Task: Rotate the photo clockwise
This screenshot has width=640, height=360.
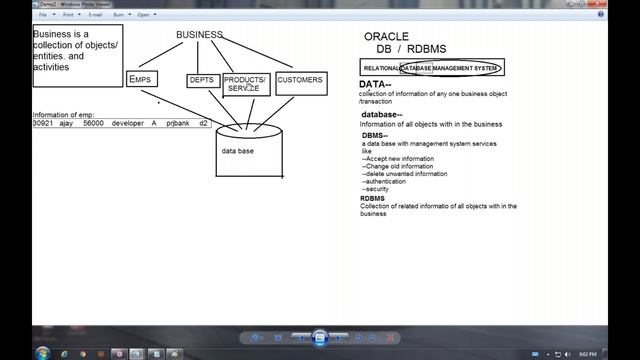Action: [372, 338]
